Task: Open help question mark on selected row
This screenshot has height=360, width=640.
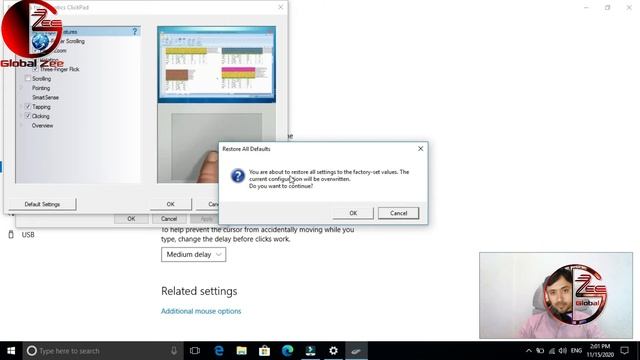Action: pyautogui.click(x=135, y=31)
